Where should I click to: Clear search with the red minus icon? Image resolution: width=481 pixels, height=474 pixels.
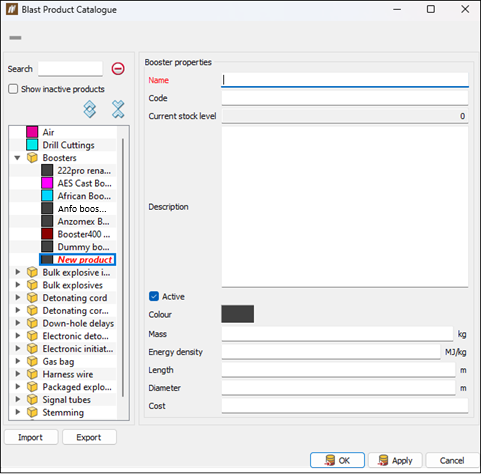coord(118,69)
